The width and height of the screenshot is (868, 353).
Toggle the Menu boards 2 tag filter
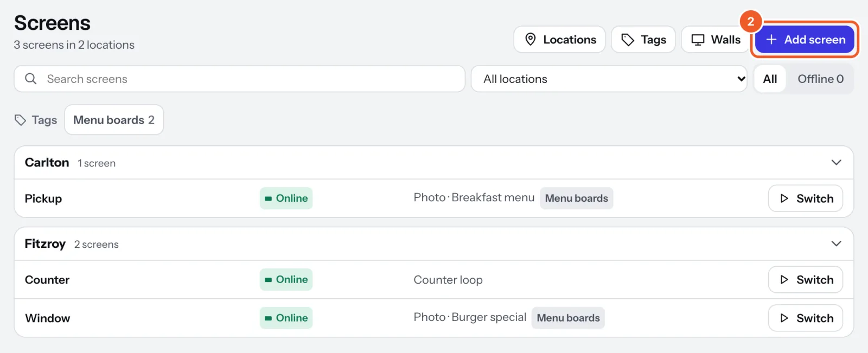point(114,120)
